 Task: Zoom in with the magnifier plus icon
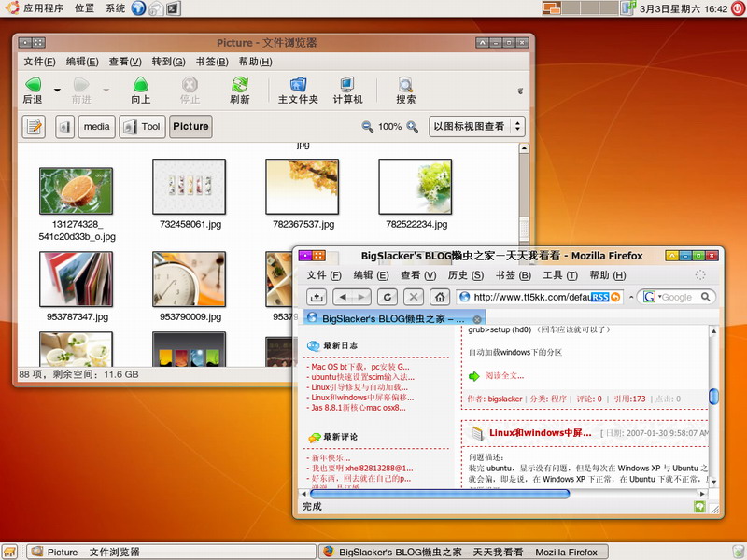(412, 127)
